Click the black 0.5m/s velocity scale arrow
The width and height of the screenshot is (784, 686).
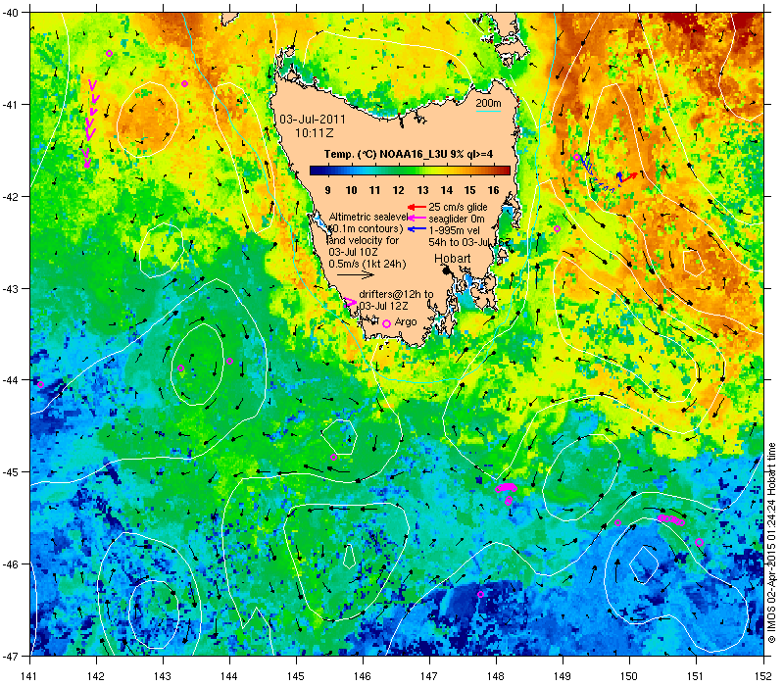[355, 274]
